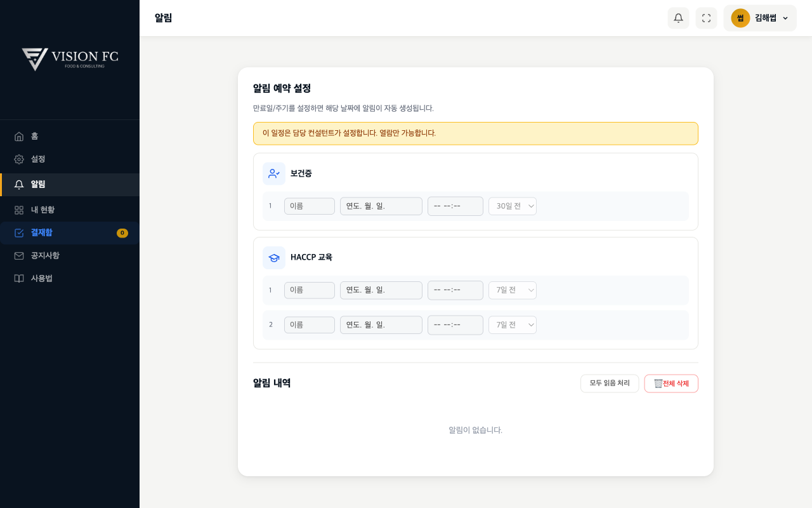Click the 만료일/주기 description text
Viewport: 812px width, 508px height.
(x=343, y=109)
